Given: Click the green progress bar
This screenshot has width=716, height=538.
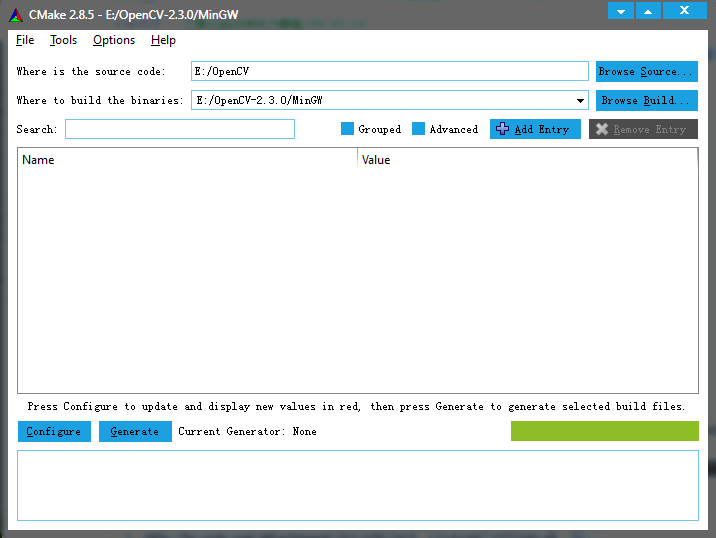Looking at the screenshot, I should point(605,431).
